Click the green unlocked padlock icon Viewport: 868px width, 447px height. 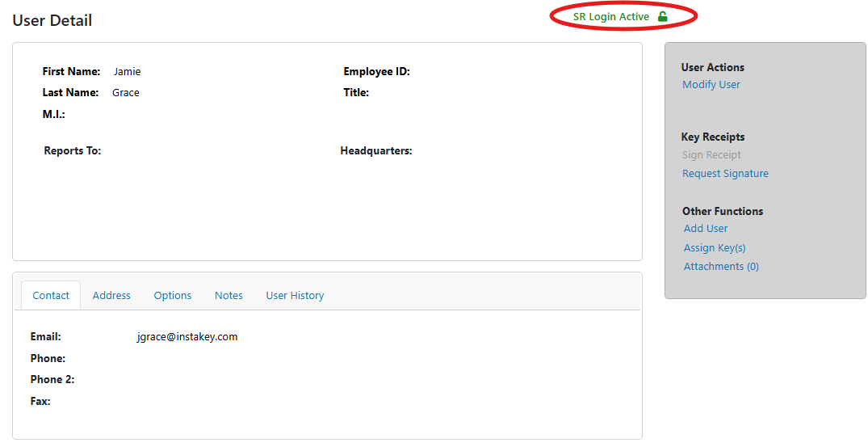point(663,17)
